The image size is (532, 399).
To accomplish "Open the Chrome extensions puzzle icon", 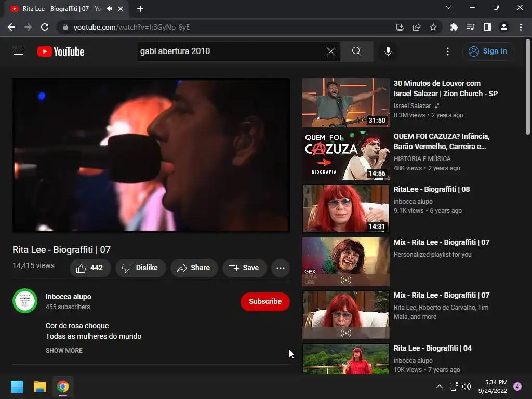I will pyautogui.click(x=454, y=27).
